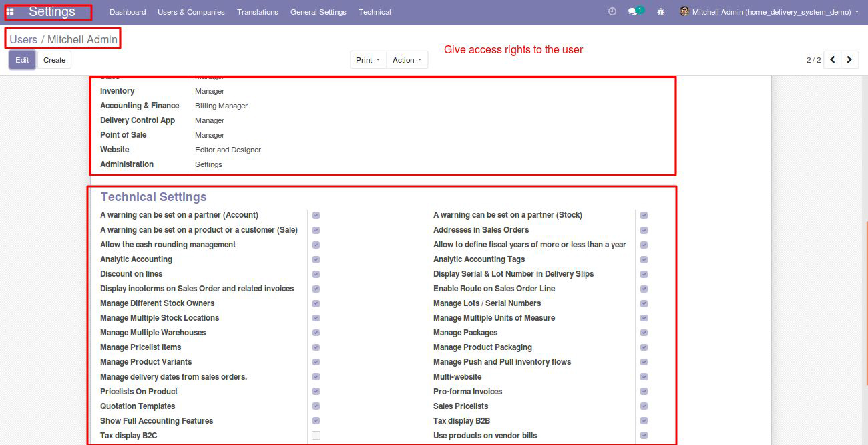Toggle the Manage Packages checkbox

(x=644, y=333)
